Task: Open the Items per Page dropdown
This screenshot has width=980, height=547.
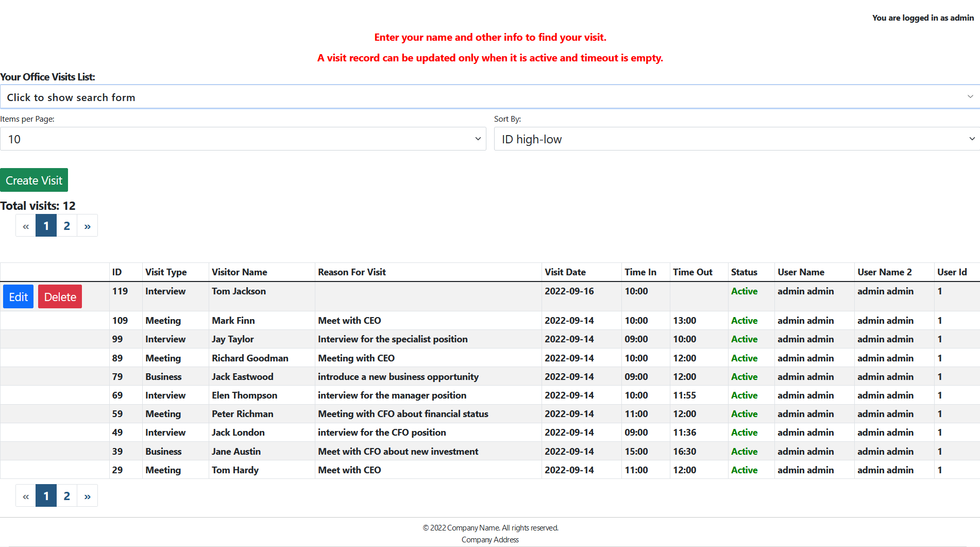Action: point(243,139)
